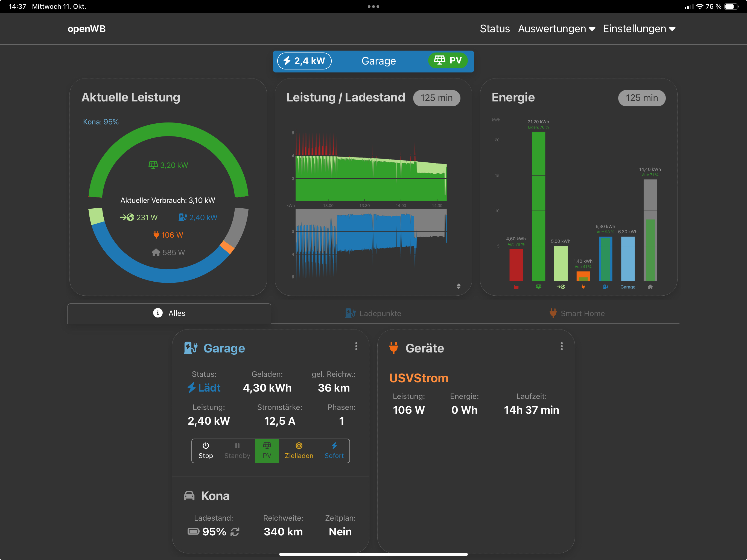Screen dimensions: 747x560
Task: Click the orange plug icon beside Geräte
Action: [x=393, y=348]
